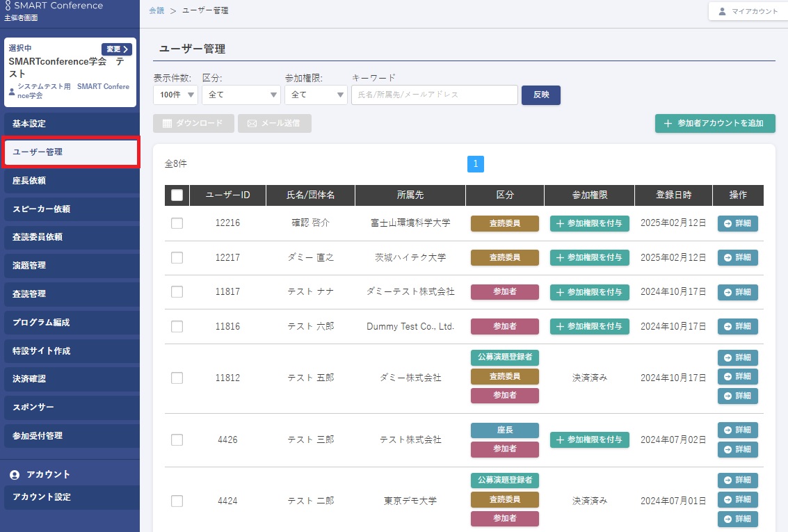Open the 詳細 button beside 座長 of user 4426
The height and width of the screenshot is (532, 788).
point(738,430)
